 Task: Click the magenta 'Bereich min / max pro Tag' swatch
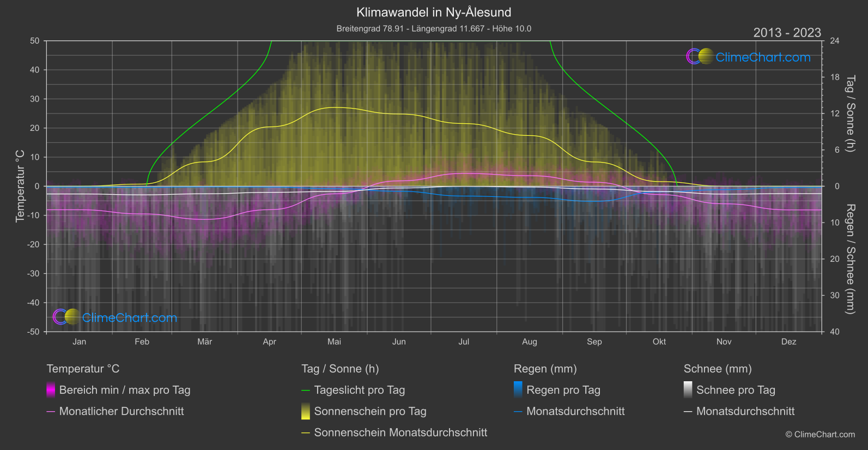[51, 390]
